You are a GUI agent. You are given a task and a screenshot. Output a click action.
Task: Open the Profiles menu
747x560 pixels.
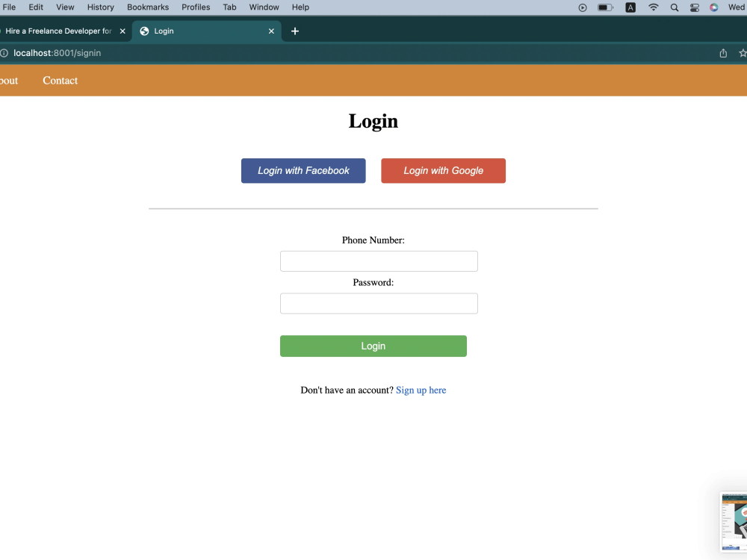196,7
